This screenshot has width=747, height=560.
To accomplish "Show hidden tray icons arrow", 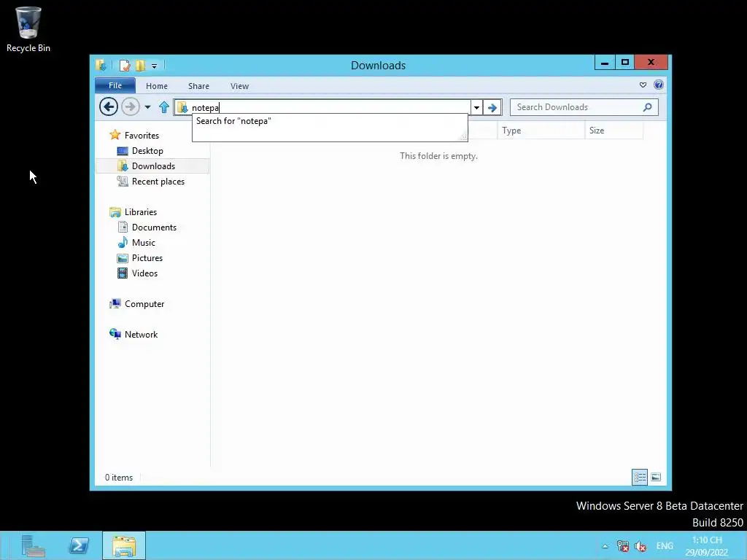I will [x=605, y=546].
